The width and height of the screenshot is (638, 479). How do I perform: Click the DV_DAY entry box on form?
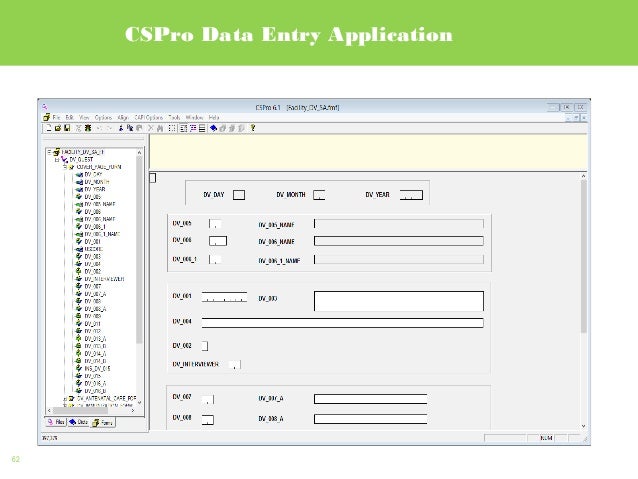click(x=239, y=195)
